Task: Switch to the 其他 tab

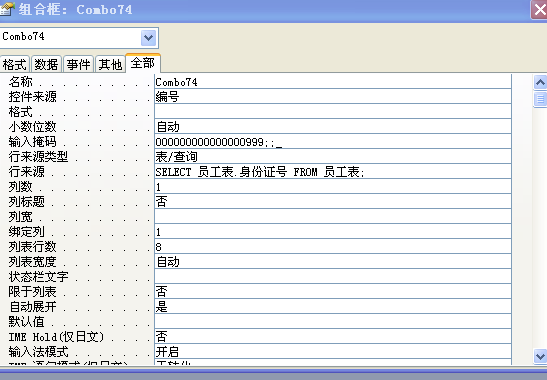Action: click(110, 65)
